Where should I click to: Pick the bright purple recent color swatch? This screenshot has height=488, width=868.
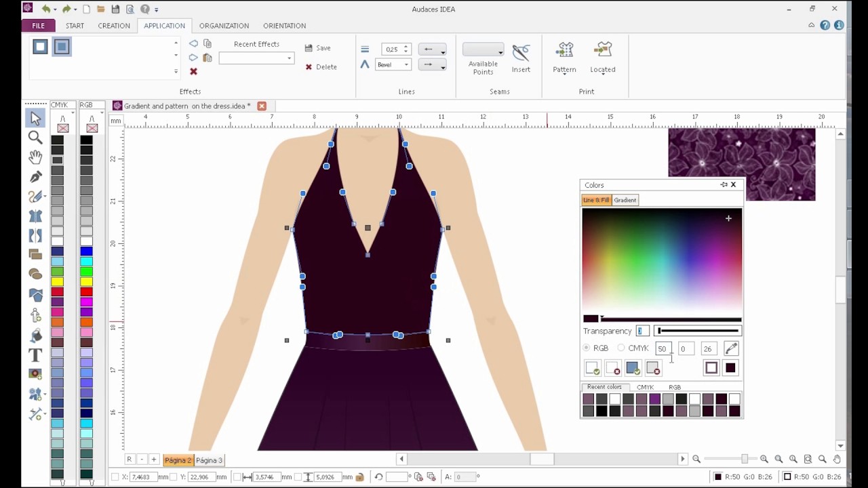point(654,399)
